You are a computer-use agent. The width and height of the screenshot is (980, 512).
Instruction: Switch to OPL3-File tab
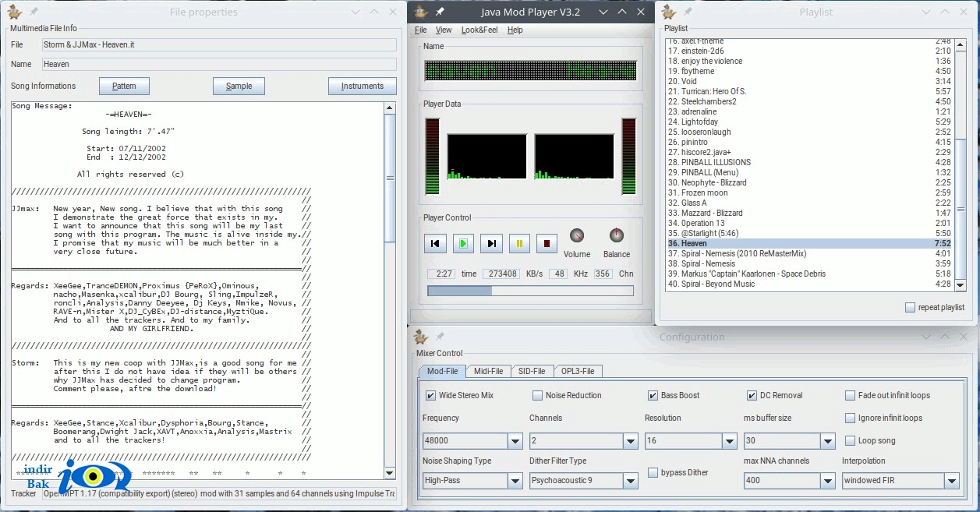coord(577,371)
